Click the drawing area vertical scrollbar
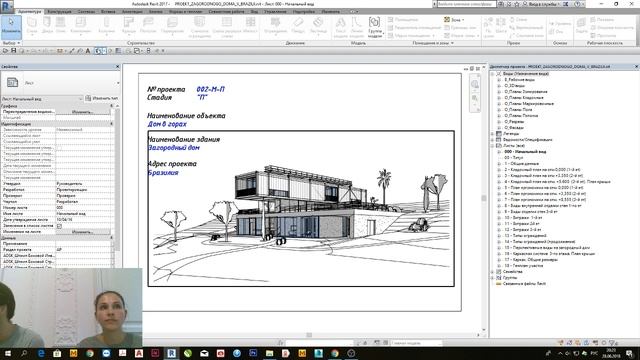 [x=484, y=198]
